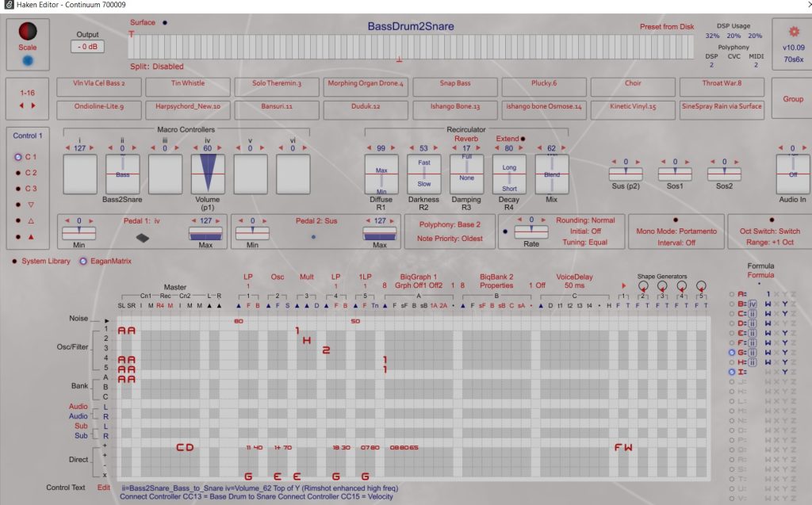This screenshot has height=505, width=812.
Task: Click the Audio In Off slider
Action: (x=792, y=174)
